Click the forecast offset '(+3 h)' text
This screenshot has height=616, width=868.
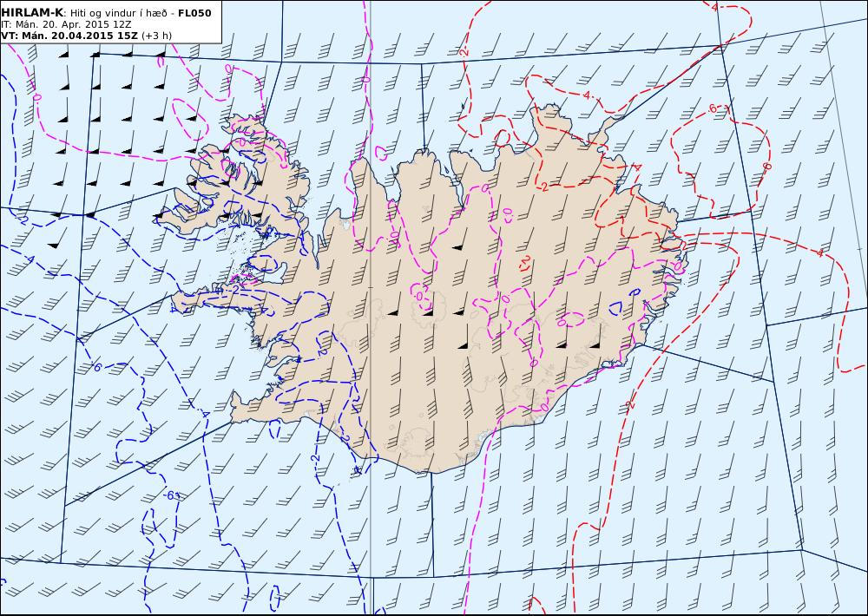pyautogui.click(x=156, y=36)
